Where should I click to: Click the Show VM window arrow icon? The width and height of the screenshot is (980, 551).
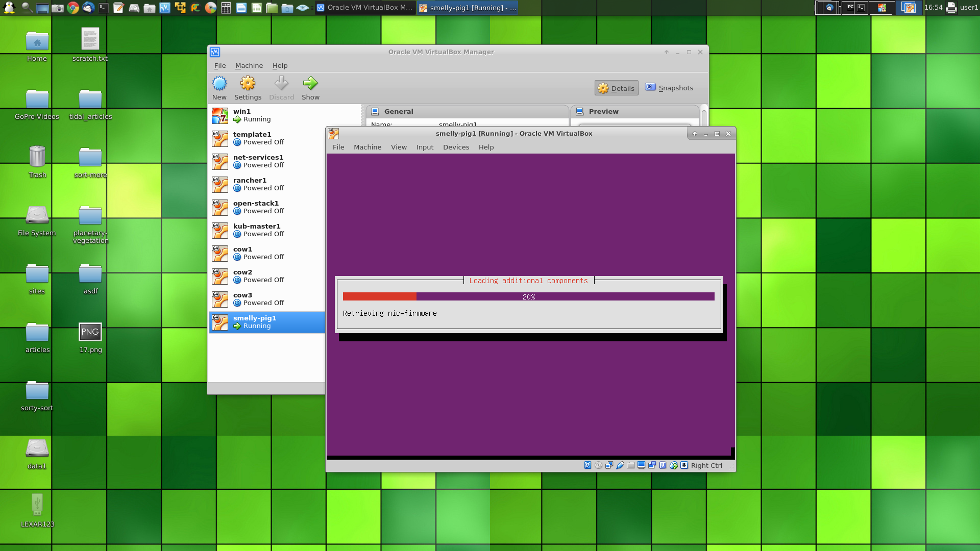(310, 84)
